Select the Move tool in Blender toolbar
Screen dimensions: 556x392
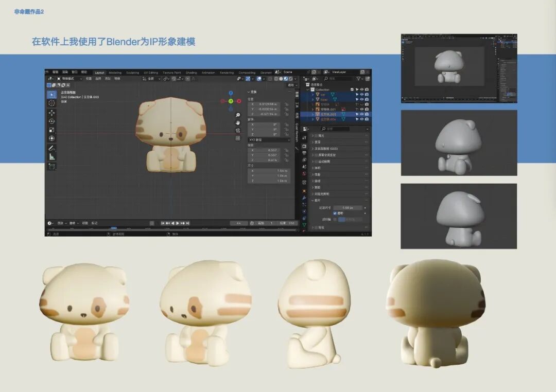pyautogui.click(x=51, y=112)
